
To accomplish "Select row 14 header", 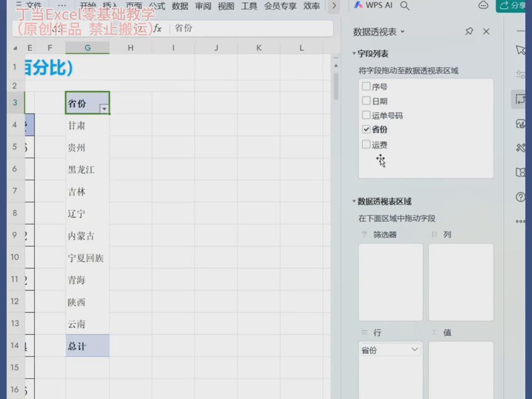I will pos(15,345).
